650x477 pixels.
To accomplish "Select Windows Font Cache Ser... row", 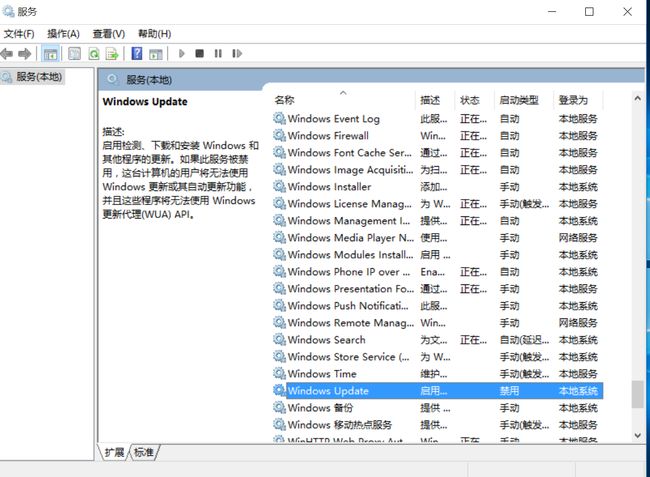I will click(x=438, y=153).
